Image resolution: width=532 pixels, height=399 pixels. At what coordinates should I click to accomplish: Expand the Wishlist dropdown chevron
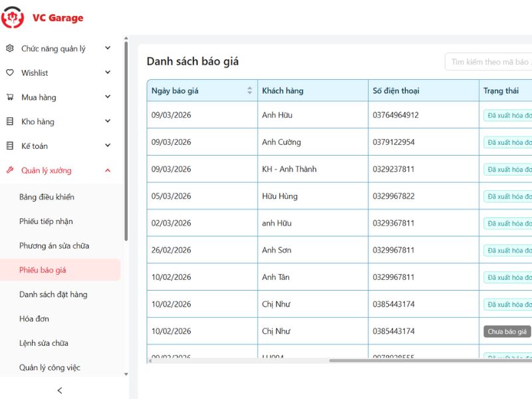(x=108, y=73)
